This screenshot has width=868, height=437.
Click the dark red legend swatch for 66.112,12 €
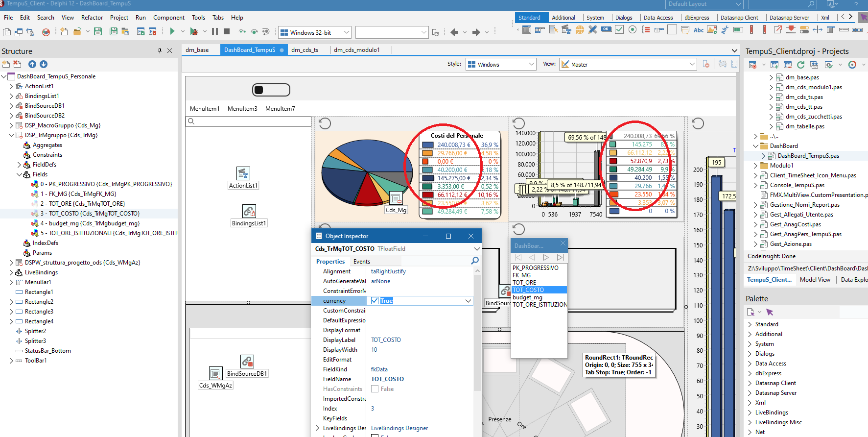tap(427, 195)
